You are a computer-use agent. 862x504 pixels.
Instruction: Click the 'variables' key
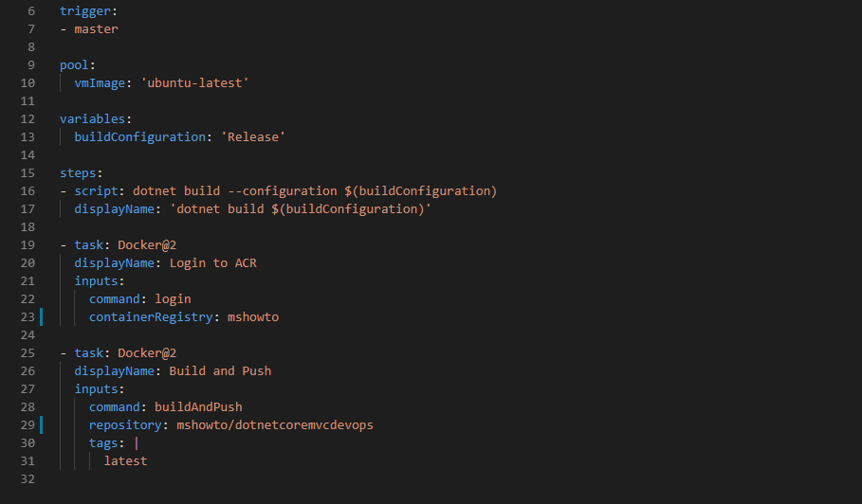click(92, 119)
